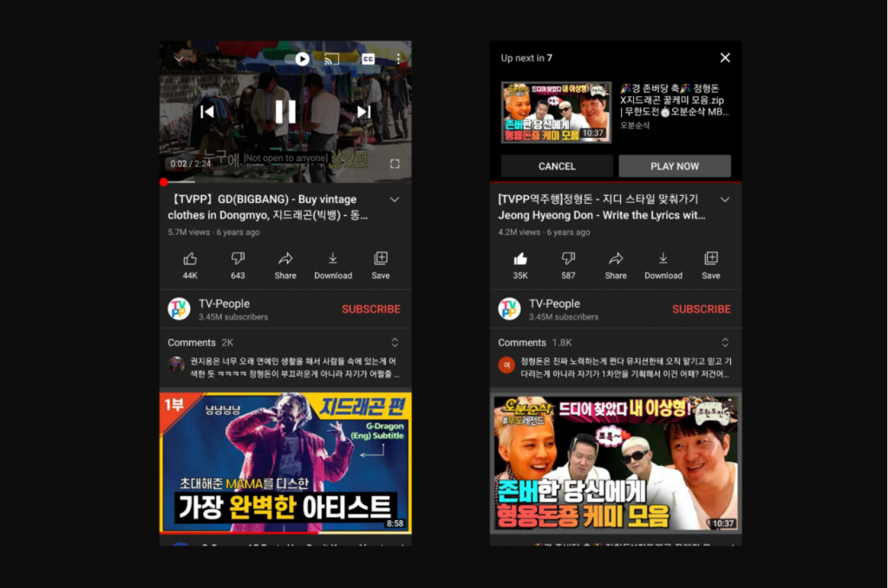Click the red progress bar scrubber dot
Image resolution: width=888 pixels, height=588 pixels.
(x=164, y=182)
